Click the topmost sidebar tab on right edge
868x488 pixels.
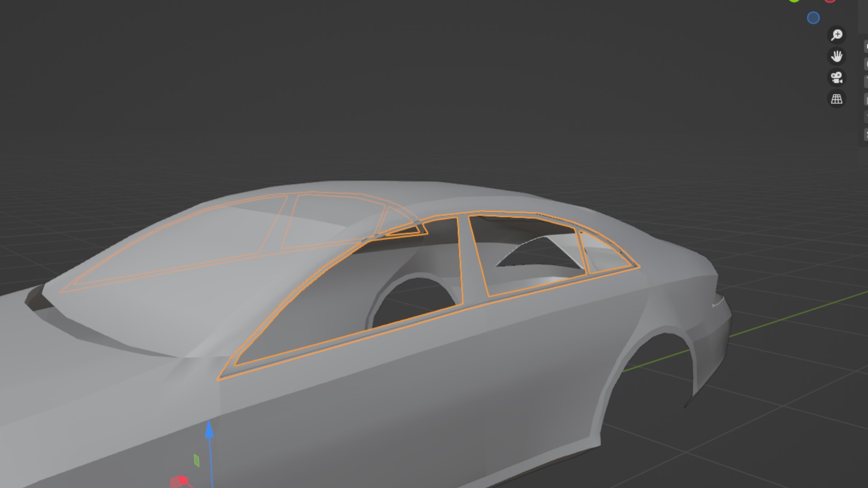tap(865, 46)
